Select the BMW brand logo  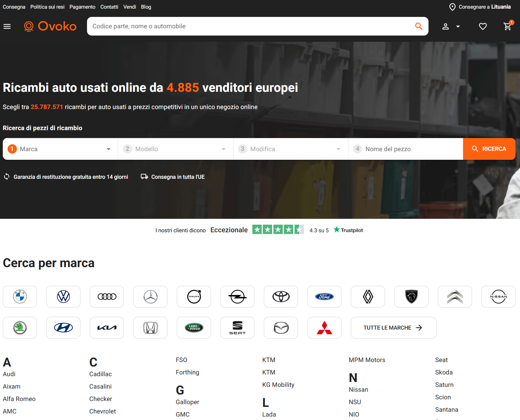pyautogui.click(x=20, y=296)
